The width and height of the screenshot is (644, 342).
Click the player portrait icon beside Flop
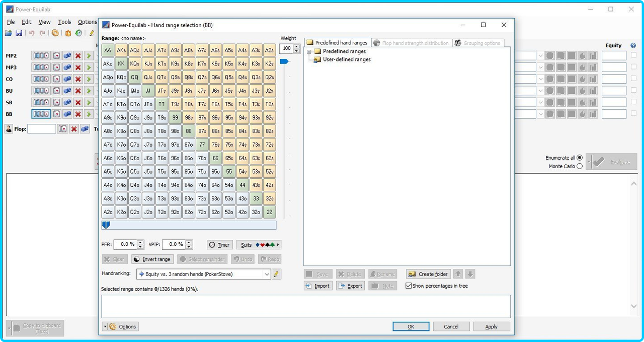[x=9, y=129]
